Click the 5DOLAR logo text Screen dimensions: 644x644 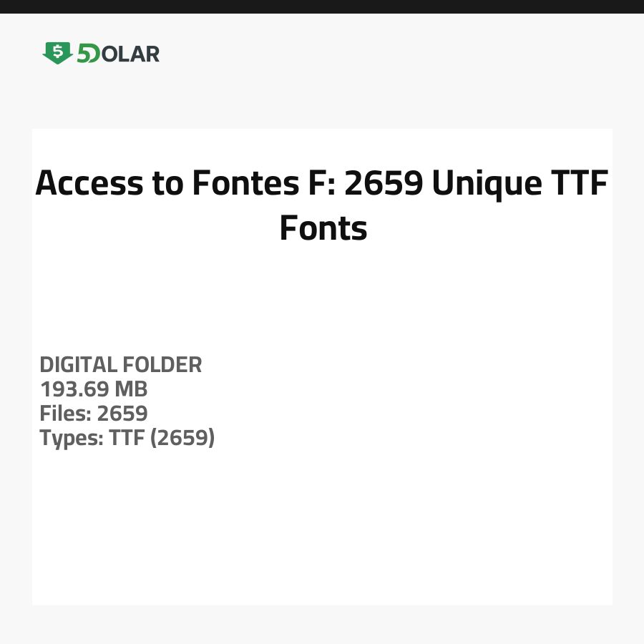[x=118, y=54]
